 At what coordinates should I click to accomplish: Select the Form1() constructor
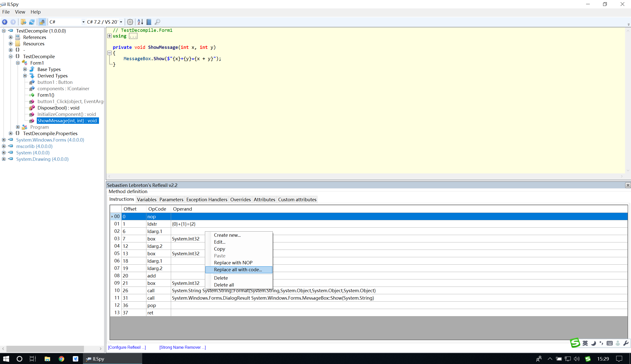[x=46, y=95]
